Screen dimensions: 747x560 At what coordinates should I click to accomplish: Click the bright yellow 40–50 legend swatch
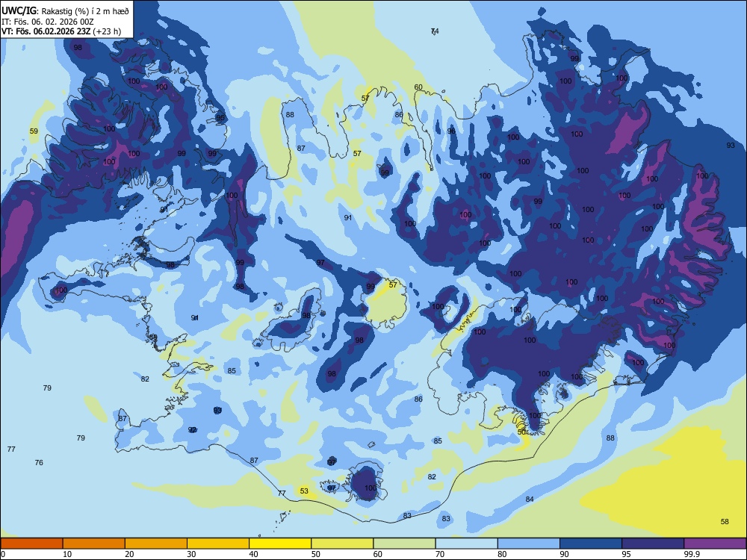click(x=280, y=544)
